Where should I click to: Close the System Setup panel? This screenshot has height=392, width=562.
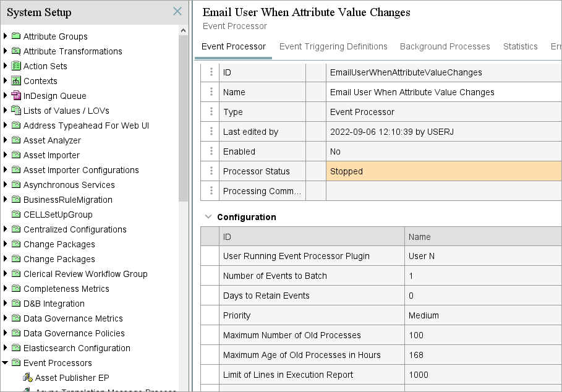(x=177, y=12)
